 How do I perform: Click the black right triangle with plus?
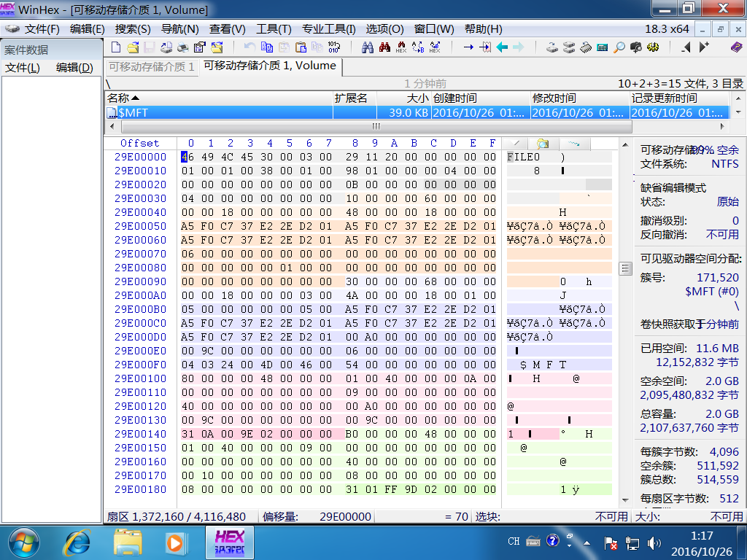click(x=704, y=47)
